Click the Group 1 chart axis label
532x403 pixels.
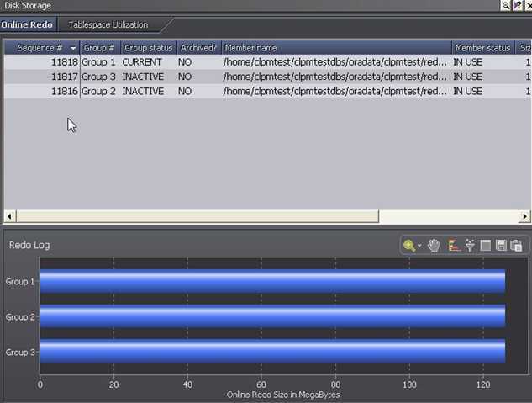tap(20, 282)
